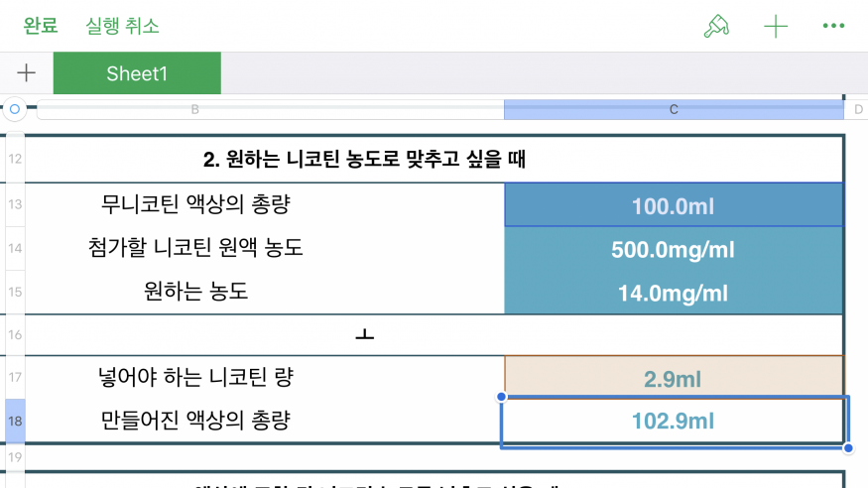Tap 실행 취소 to undo

(122, 26)
